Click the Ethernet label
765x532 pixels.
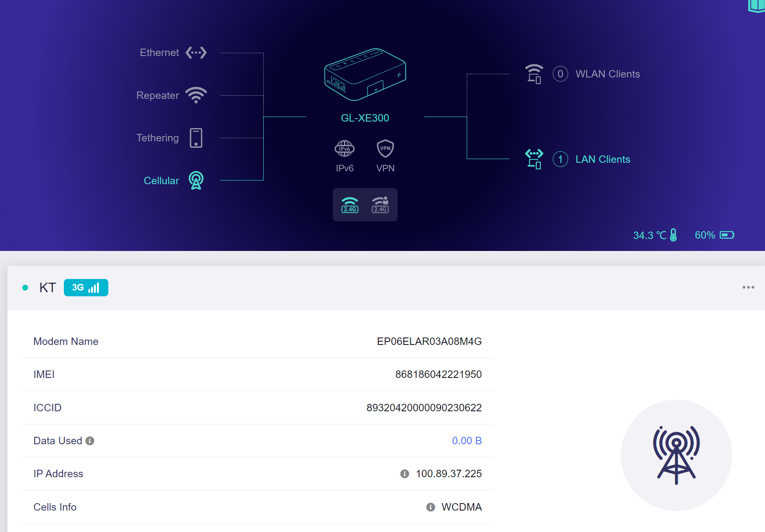tap(159, 53)
